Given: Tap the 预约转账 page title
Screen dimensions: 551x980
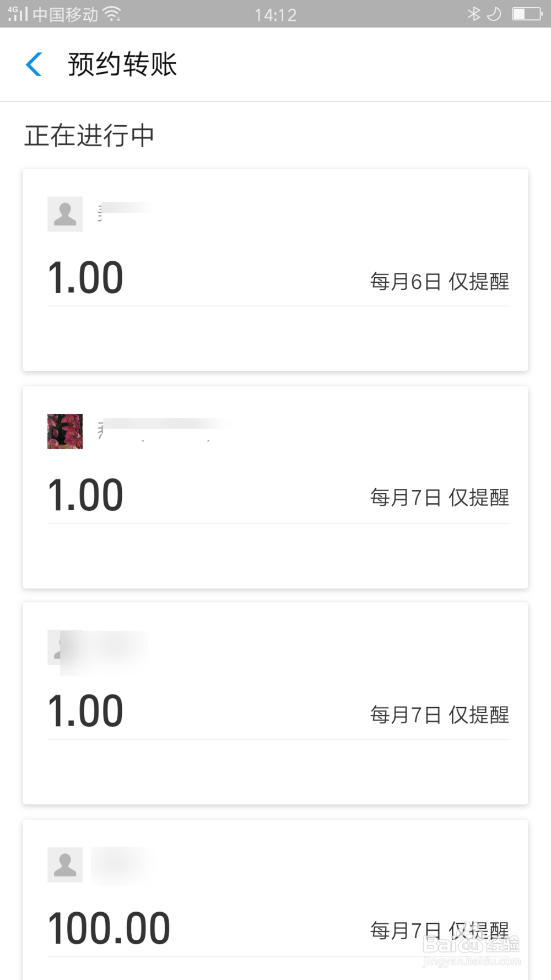Looking at the screenshot, I should point(122,64).
